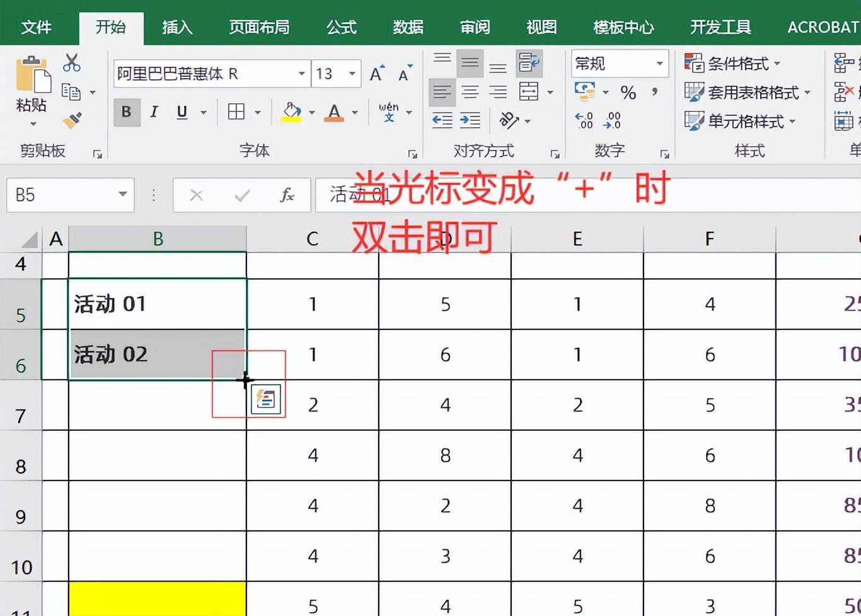861x616 pixels.
Task: Apply cell borders icon
Action: 236,112
